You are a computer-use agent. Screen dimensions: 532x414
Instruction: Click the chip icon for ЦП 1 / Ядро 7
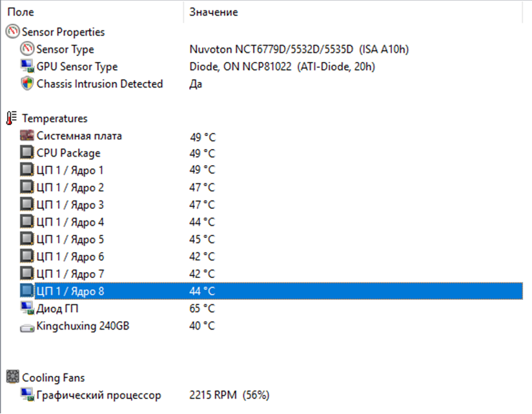tap(27, 273)
